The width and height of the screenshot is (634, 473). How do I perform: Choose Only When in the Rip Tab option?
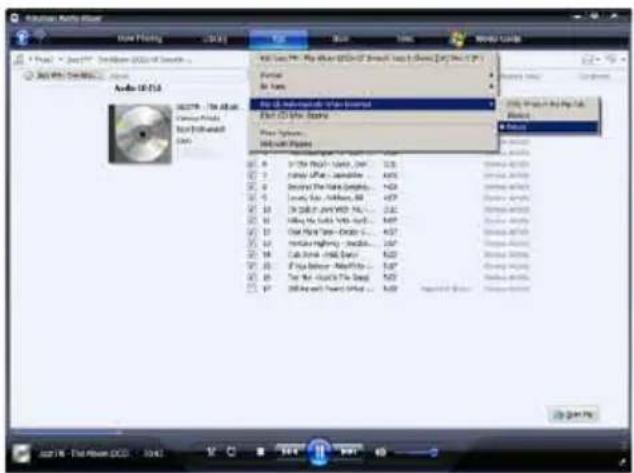point(549,104)
